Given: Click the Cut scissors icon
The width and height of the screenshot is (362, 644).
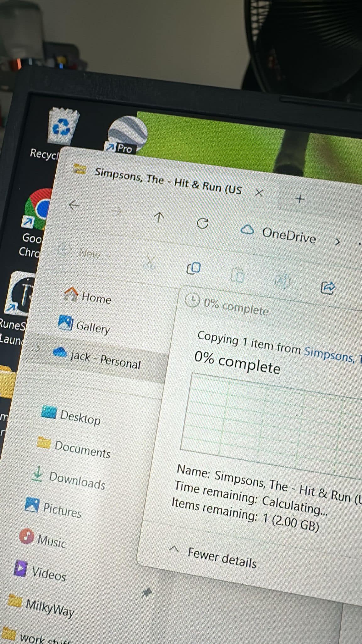Looking at the screenshot, I should 150,262.
